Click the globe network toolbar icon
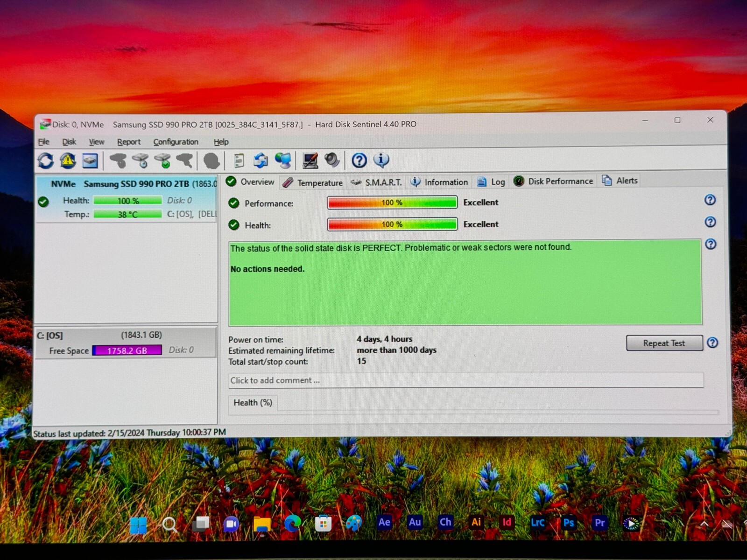Screen dimensions: 747x560 (x=283, y=161)
